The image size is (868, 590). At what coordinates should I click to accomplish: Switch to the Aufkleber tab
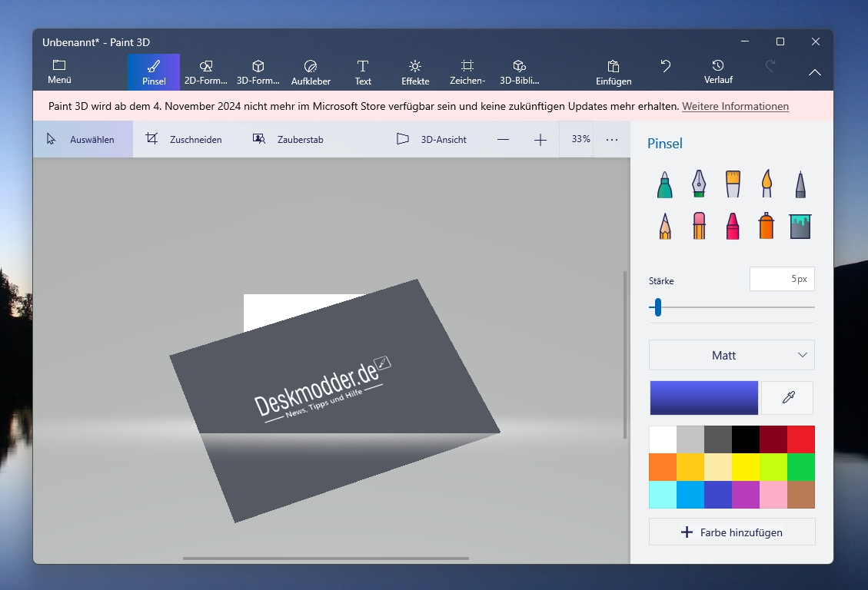coord(311,72)
